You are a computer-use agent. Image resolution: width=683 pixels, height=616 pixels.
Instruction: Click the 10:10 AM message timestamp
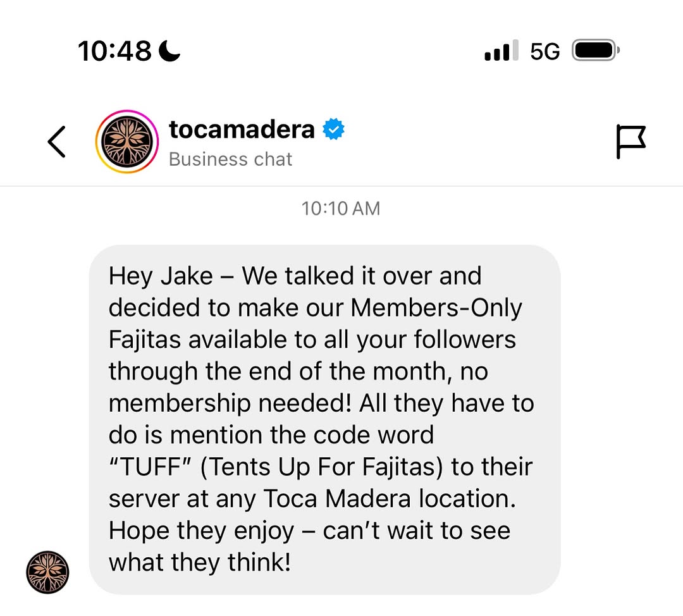[341, 208]
